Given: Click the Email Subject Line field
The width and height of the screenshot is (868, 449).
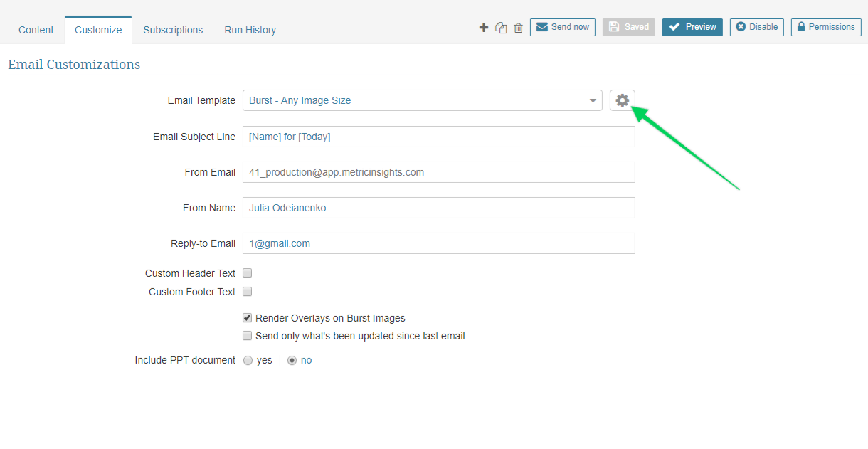Looking at the screenshot, I should (439, 137).
